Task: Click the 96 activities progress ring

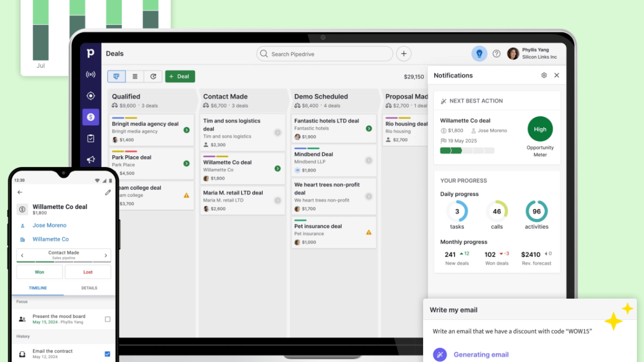Action: (536, 211)
